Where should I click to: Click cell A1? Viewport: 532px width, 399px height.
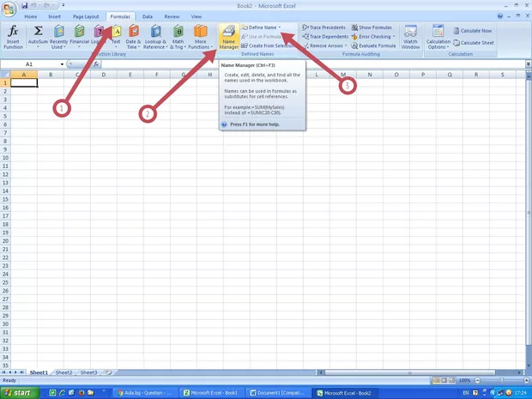pos(24,82)
